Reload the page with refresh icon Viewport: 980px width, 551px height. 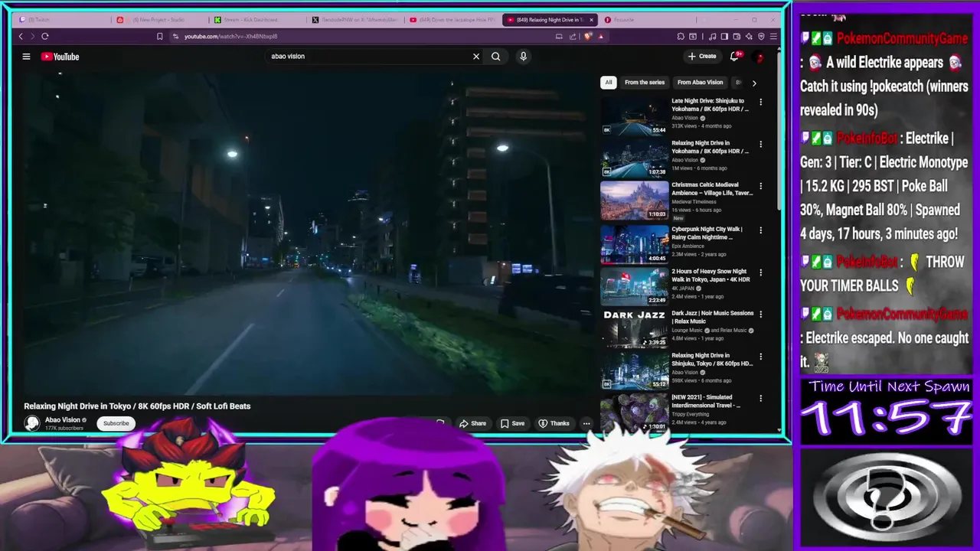[45, 36]
